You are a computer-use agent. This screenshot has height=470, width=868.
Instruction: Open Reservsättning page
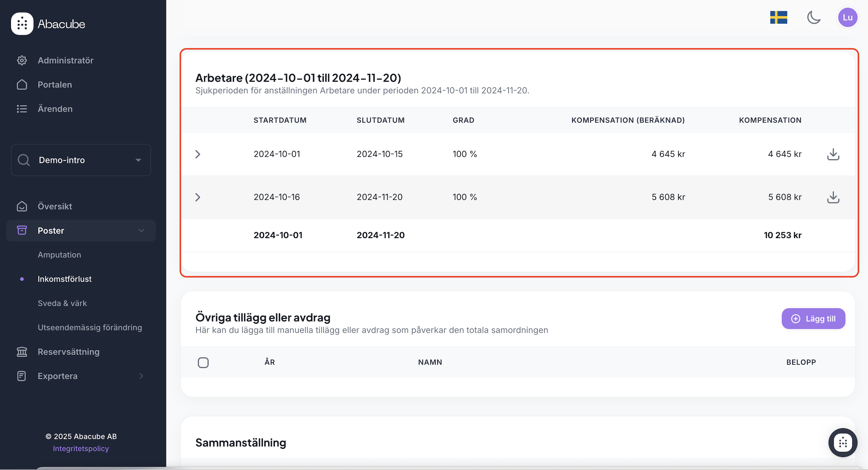click(x=68, y=352)
